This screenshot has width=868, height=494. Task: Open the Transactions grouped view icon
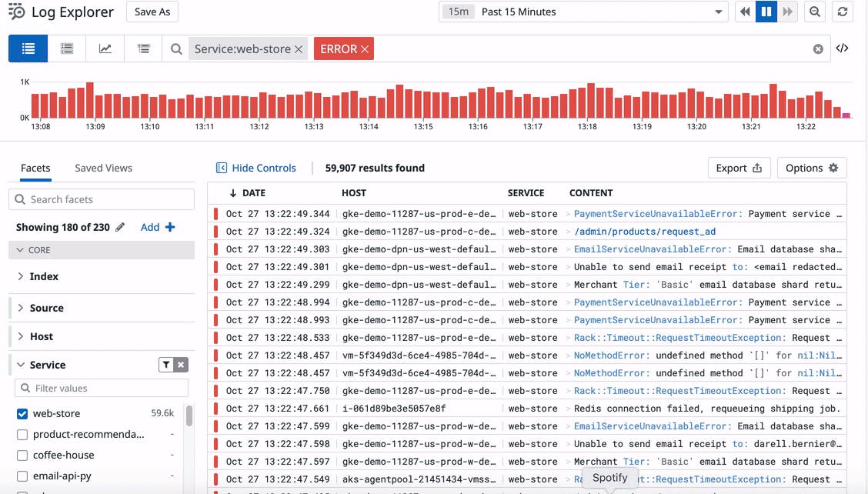pyautogui.click(x=66, y=48)
